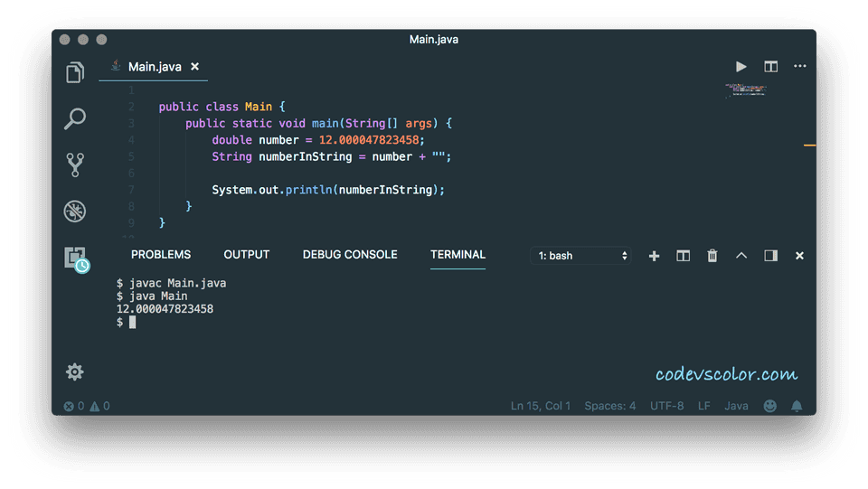
Task: Run the code with the play icon
Action: coord(741,66)
